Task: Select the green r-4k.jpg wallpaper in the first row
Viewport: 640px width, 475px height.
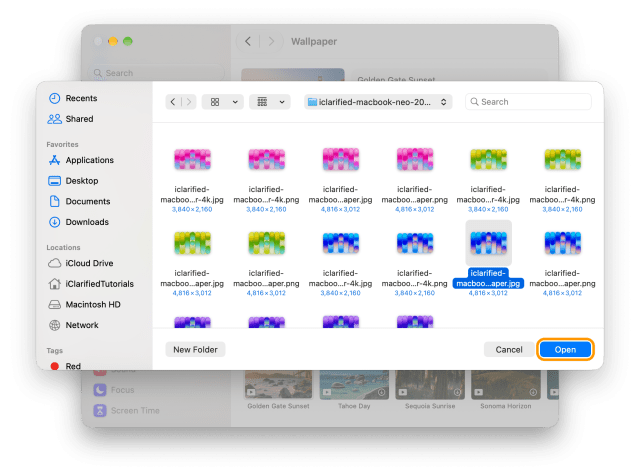Action: point(489,159)
